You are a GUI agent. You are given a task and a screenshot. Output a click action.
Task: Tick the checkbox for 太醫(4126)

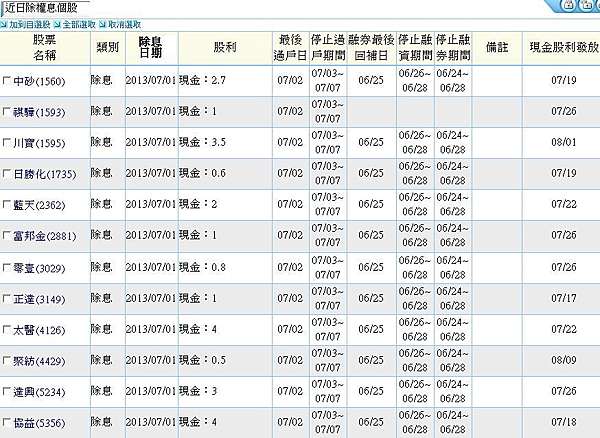[7, 329]
